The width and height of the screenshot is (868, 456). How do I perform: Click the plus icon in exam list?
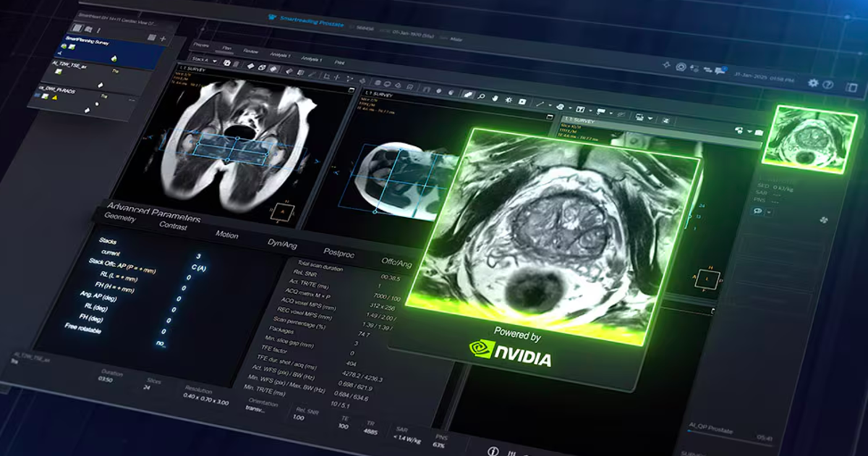(x=163, y=38)
